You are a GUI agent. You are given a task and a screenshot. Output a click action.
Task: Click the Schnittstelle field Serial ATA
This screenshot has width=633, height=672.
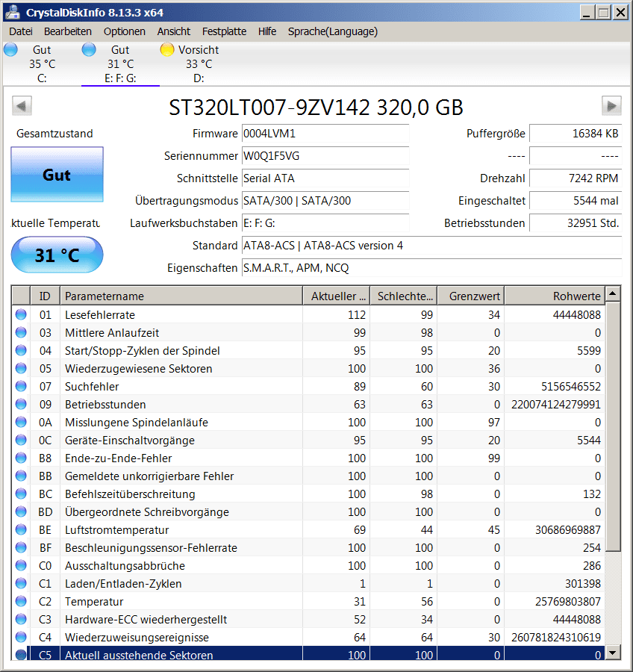(x=325, y=178)
